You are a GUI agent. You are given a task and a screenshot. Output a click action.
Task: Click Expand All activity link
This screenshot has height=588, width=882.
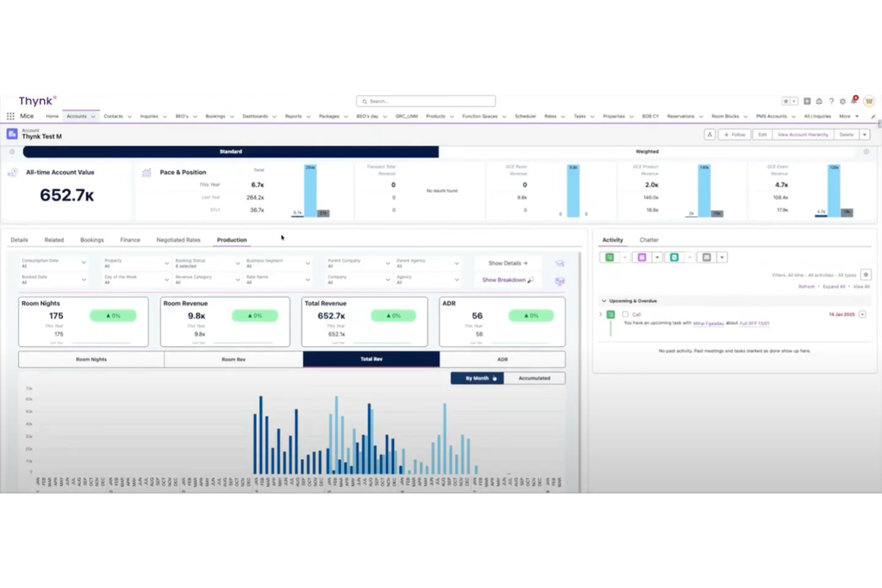pos(834,287)
